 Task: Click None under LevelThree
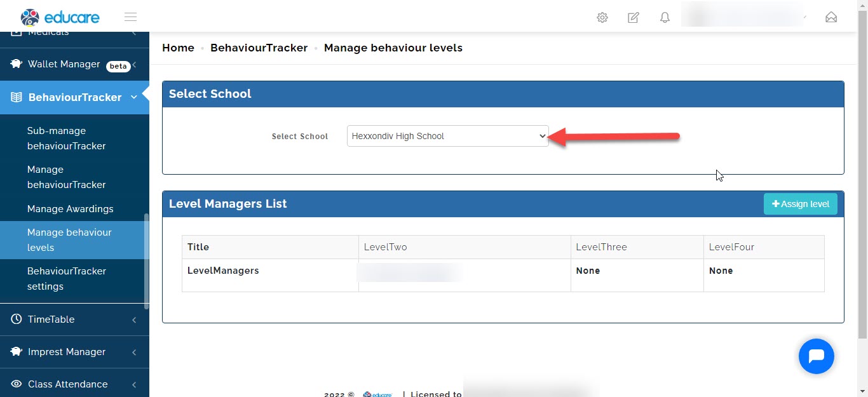[x=588, y=271]
